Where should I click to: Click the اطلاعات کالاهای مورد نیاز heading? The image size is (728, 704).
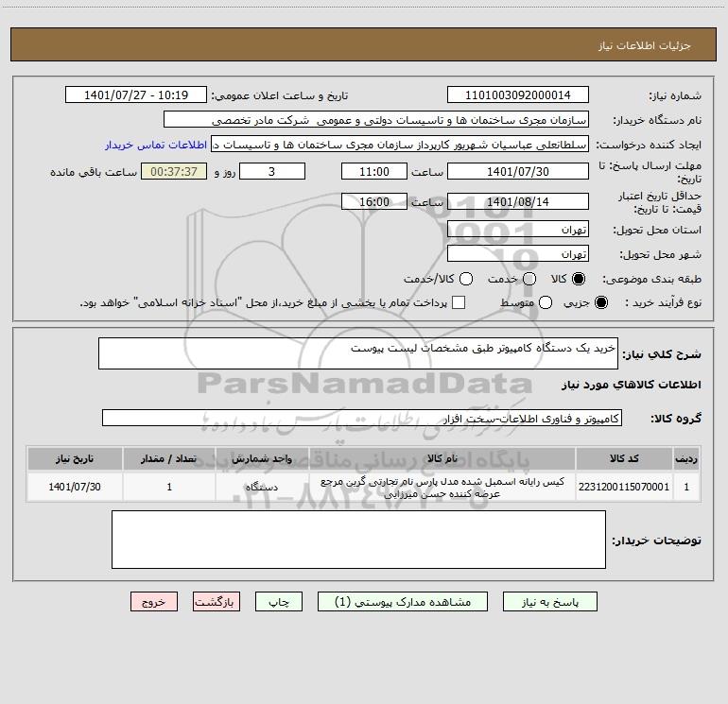pos(632,385)
